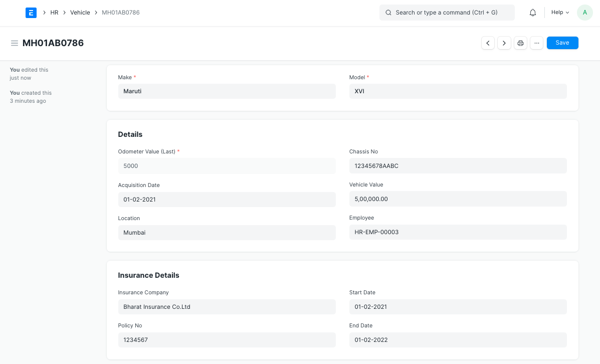Navigate to HR breadcrumb

click(x=54, y=13)
